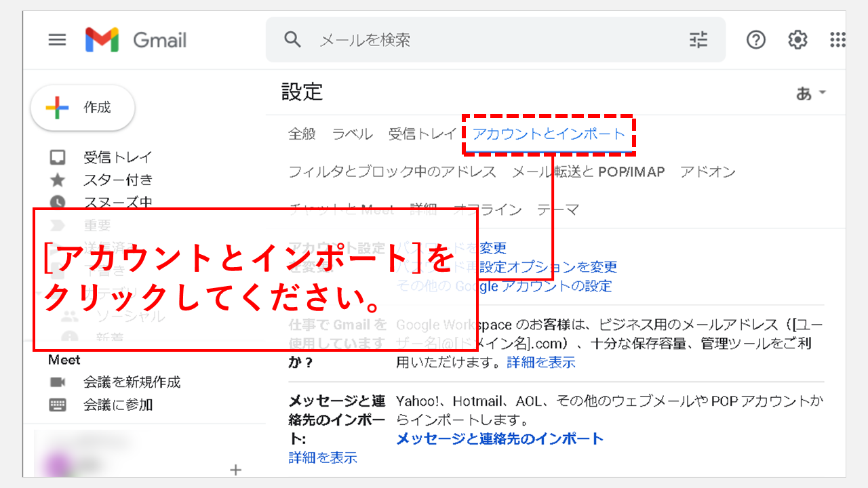Open the あ input language dropdown
Viewport: 868px width, 488px height.
click(811, 93)
